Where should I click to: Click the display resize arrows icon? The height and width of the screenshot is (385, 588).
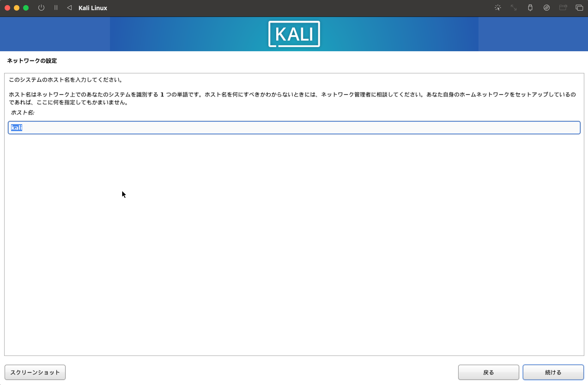(x=514, y=8)
